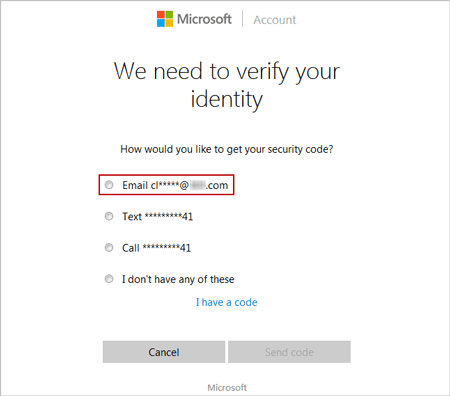The height and width of the screenshot is (396, 450).
Task: Click the Microsoft footer text
Action: click(227, 388)
